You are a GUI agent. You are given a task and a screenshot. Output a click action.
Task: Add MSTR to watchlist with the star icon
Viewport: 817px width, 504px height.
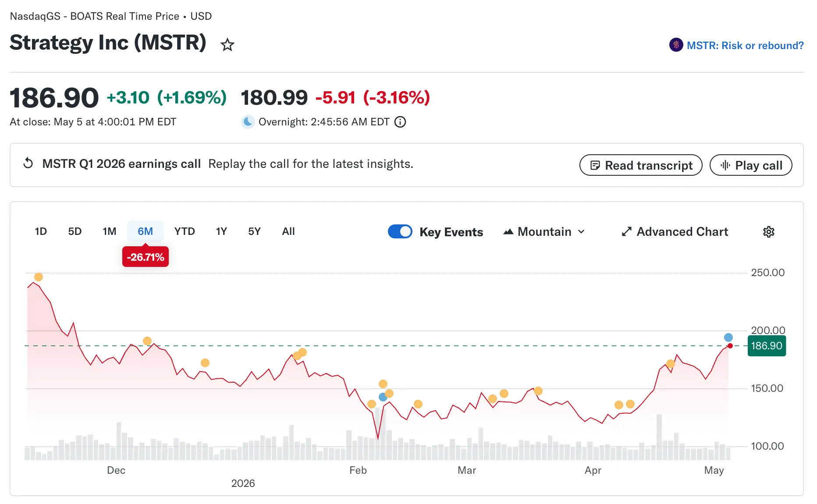coord(227,45)
